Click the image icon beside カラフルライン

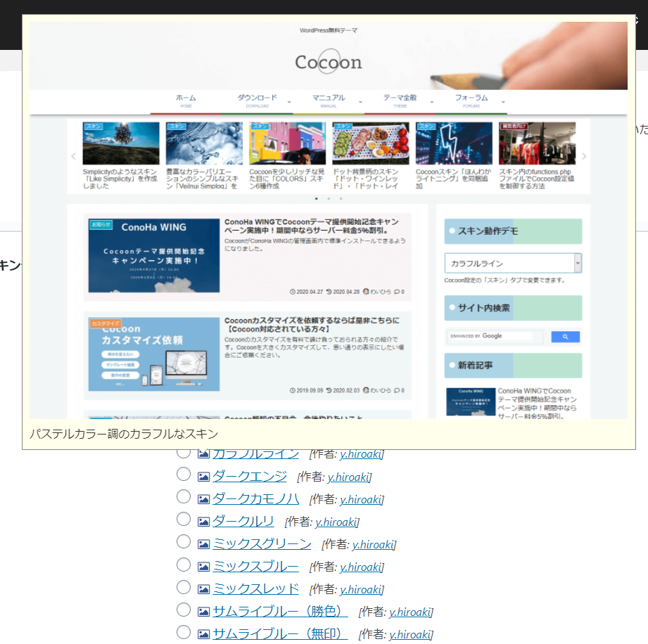click(x=203, y=454)
